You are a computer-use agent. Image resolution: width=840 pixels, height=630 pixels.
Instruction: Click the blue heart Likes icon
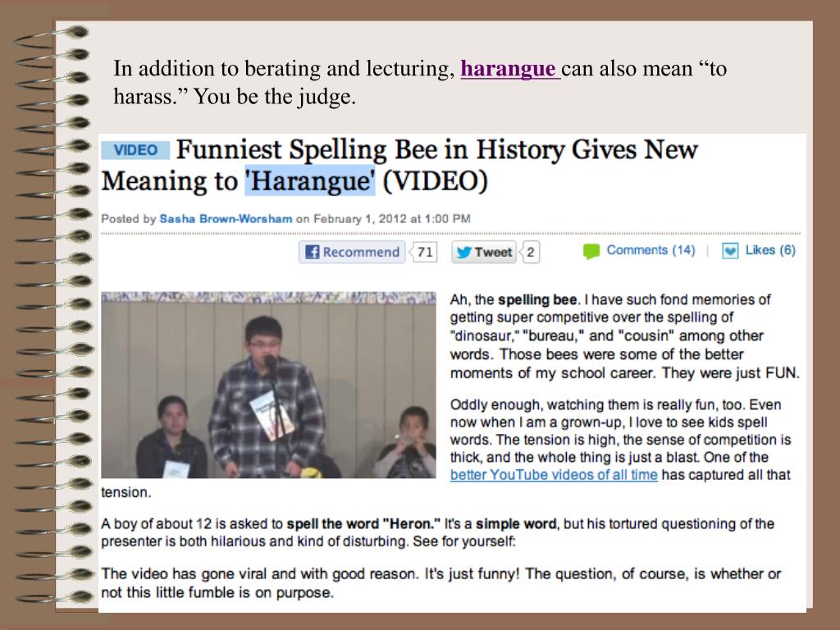[x=730, y=250]
